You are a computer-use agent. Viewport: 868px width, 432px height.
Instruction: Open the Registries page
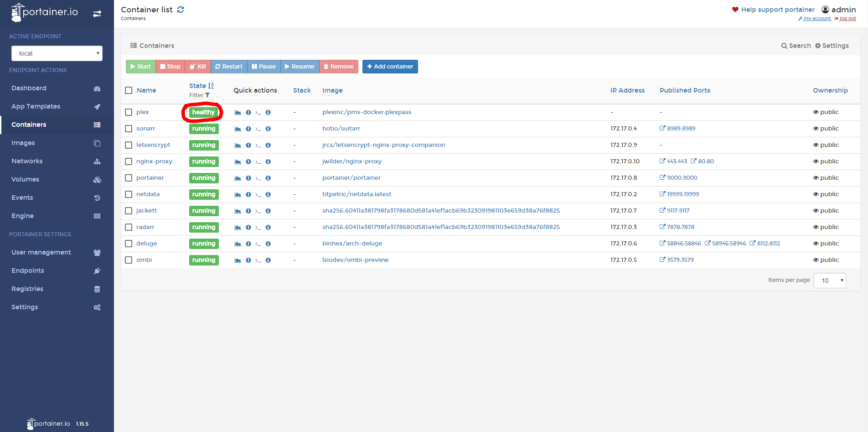click(57, 289)
